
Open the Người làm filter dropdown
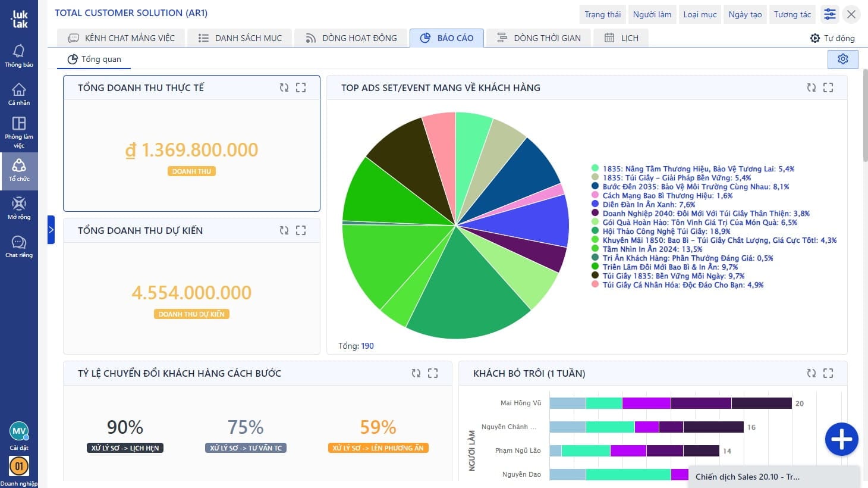[x=652, y=14]
